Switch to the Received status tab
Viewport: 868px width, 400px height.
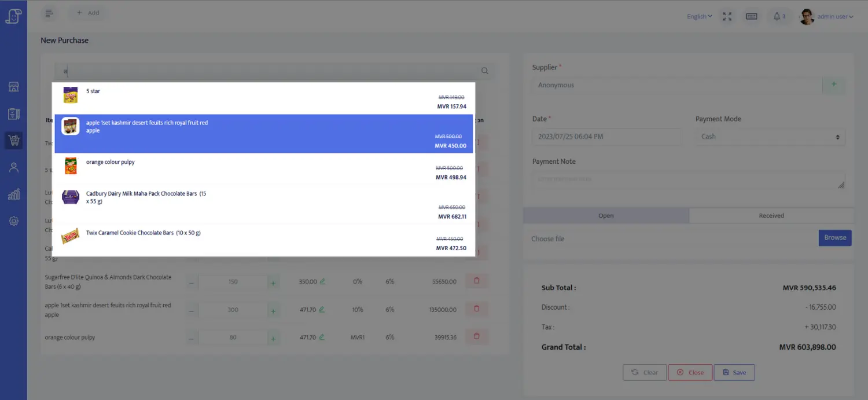771,215
